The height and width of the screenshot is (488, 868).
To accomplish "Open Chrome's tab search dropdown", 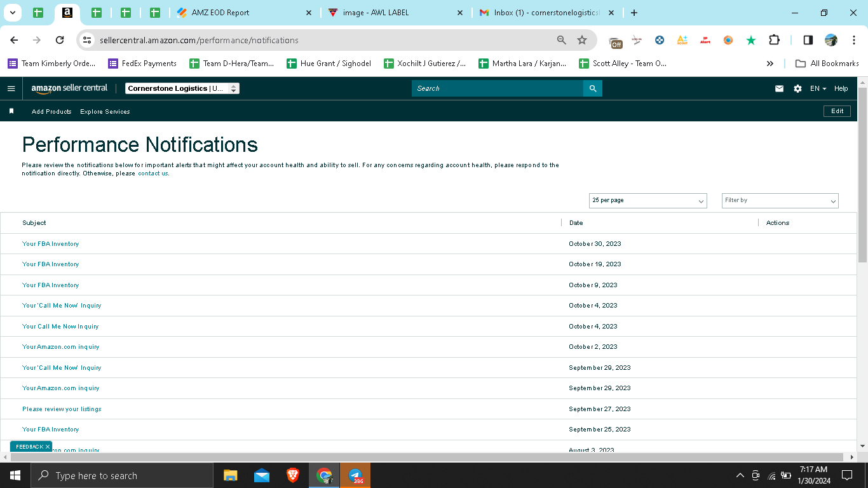I will pyautogui.click(x=12, y=13).
